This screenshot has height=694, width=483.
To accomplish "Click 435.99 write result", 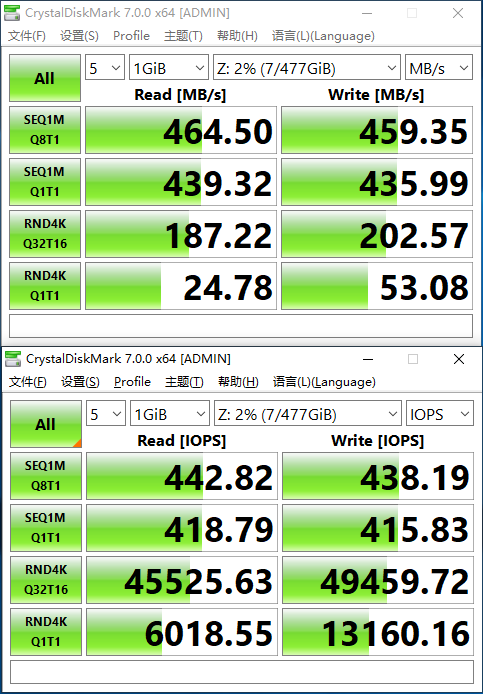I will click(377, 182).
